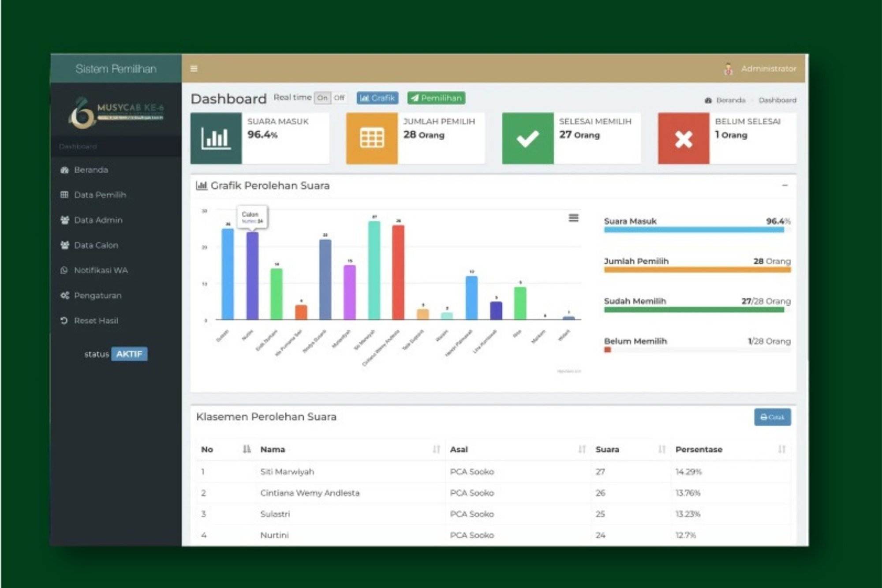Click the Suara Masuk progress bar
The height and width of the screenshot is (588, 882).
pyautogui.click(x=695, y=230)
